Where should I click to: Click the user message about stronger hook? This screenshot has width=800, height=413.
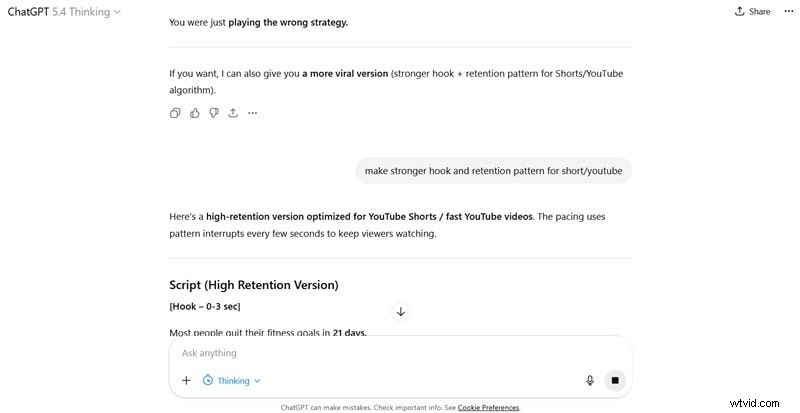(x=493, y=171)
